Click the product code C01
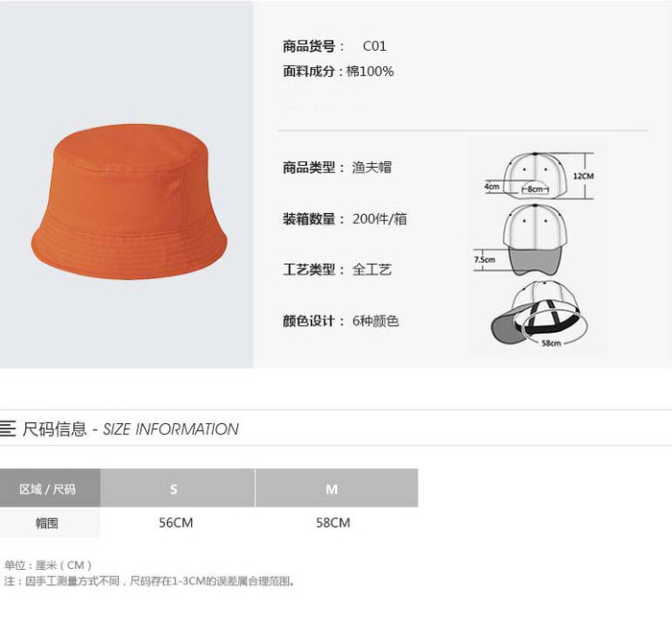Screen dimensions: 672x617 pos(374,46)
